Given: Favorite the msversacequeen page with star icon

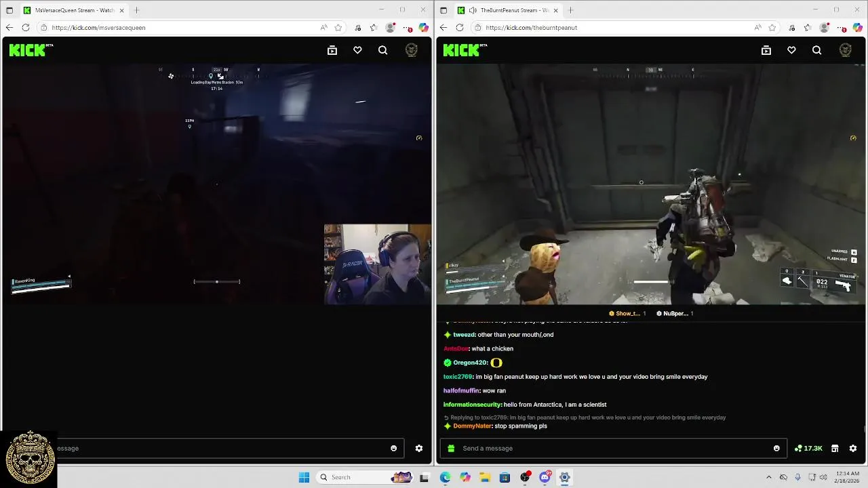Looking at the screenshot, I should (338, 28).
